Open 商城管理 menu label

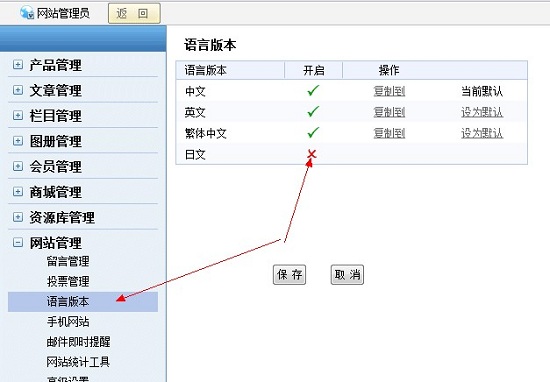click(55, 192)
